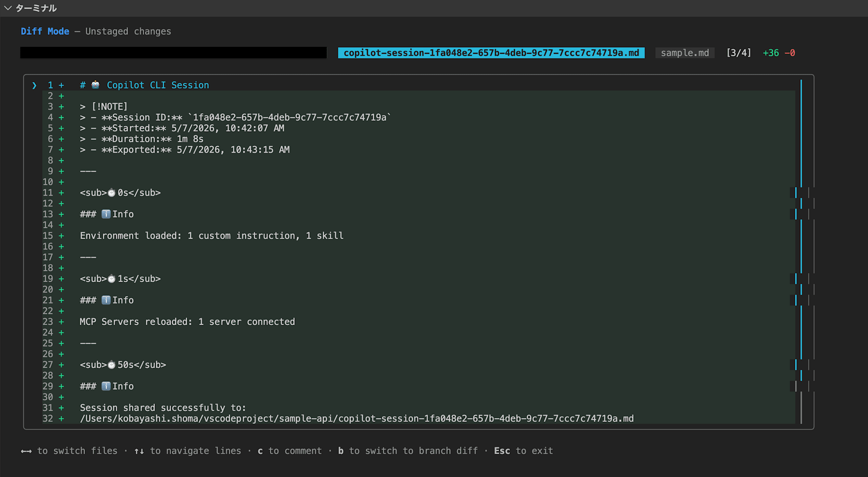Screen dimensions: 868x477
Task: Collapse the ターミナル panel chevron
Action: click(x=7, y=8)
